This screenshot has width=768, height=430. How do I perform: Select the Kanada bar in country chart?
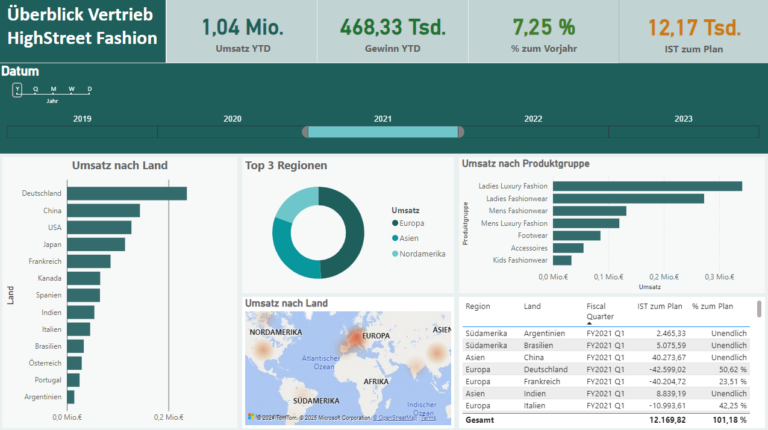coord(84,278)
